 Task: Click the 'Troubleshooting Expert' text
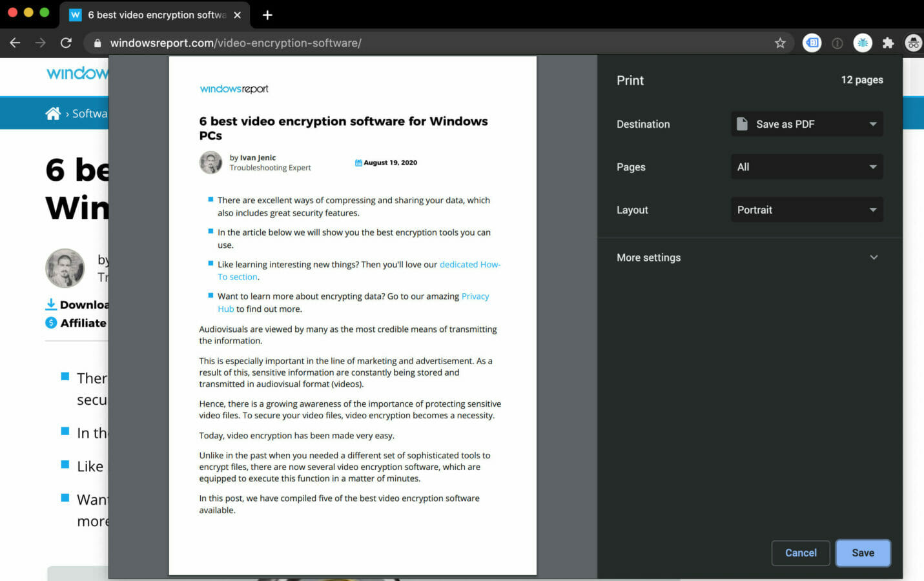coord(270,168)
